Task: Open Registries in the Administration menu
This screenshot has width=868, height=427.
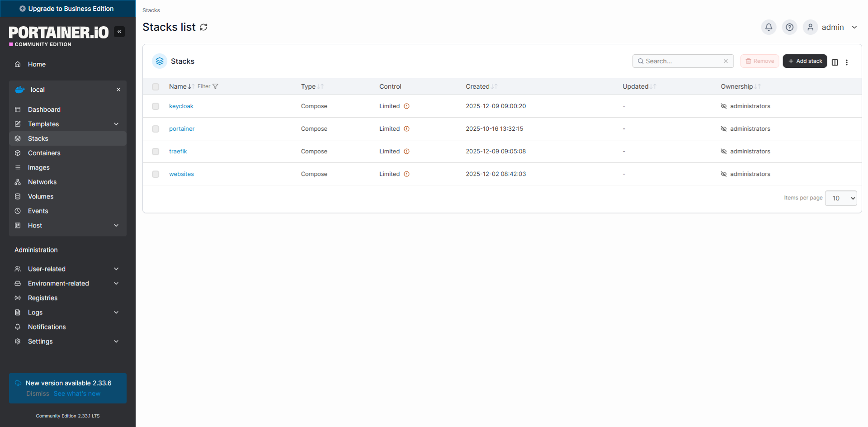Action: [x=42, y=298]
